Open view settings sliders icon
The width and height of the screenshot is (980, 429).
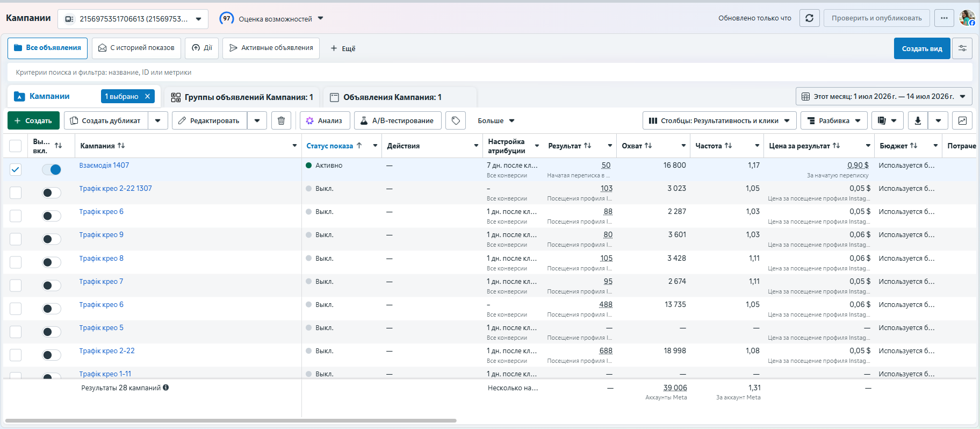click(962, 48)
